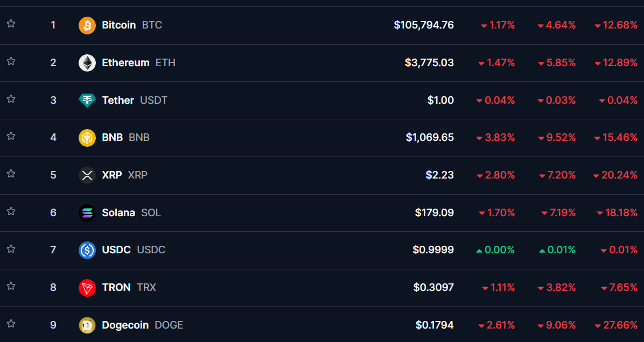The height and width of the screenshot is (342, 644).
Task: Click the Ethereum diamond logo icon
Action: (x=87, y=63)
